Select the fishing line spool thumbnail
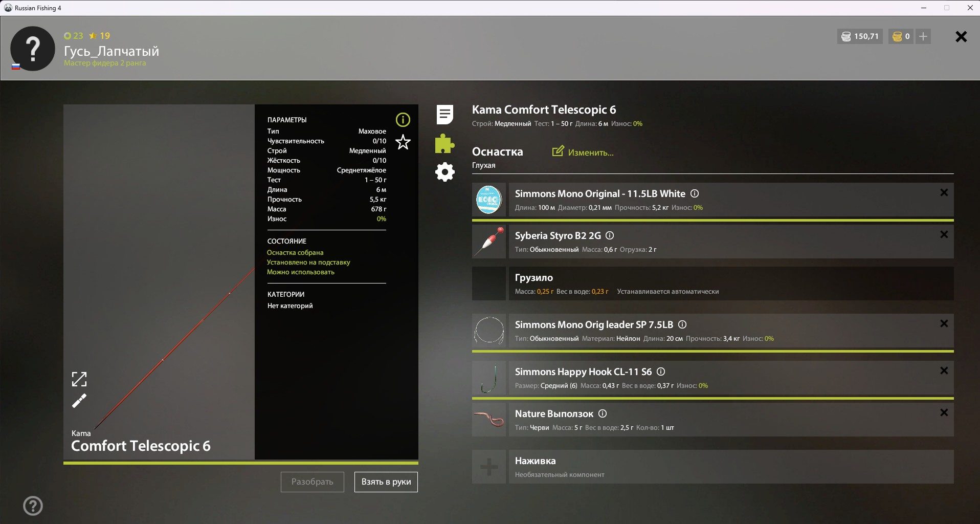 point(489,200)
